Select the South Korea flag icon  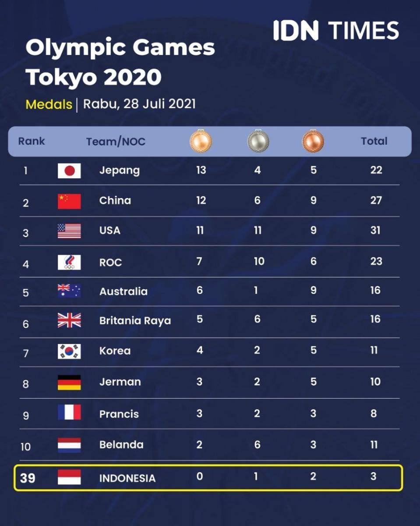pos(69,352)
